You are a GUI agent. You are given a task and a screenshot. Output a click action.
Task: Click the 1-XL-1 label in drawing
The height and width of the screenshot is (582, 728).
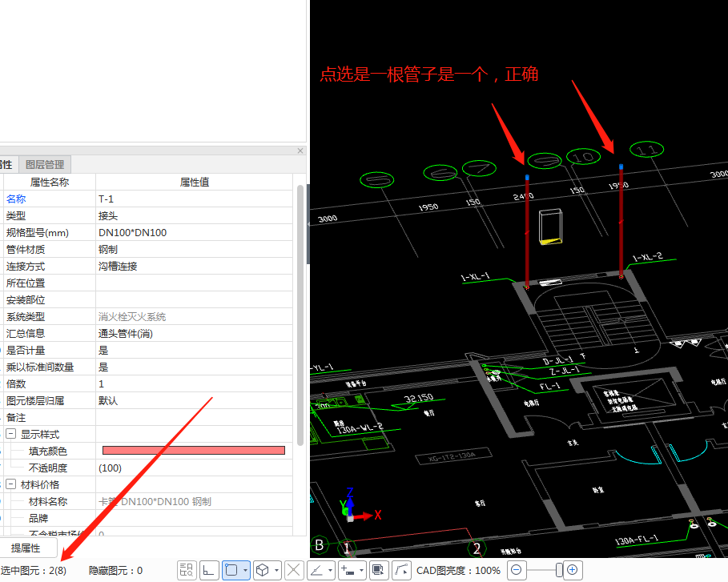point(476,277)
